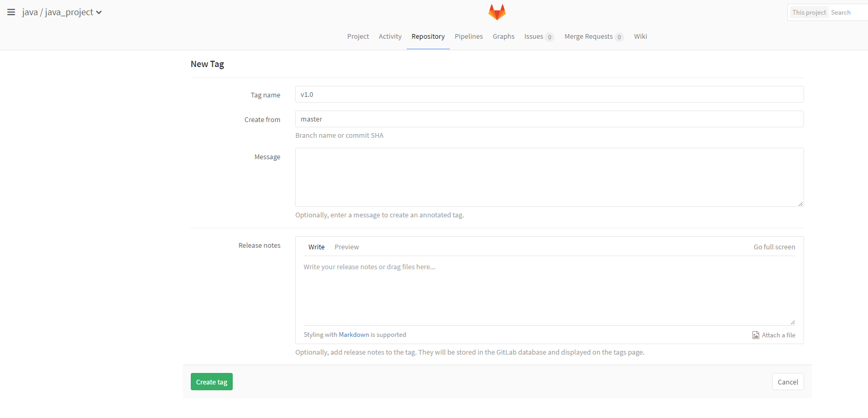The height and width of the screenshot is (418, 868).
Task: Go to the Pipelines tab
Action: pyautogui.click(x=469, y=37)
